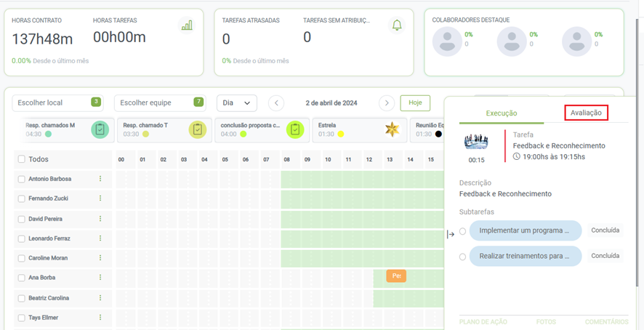Screen dimensions: 644x330
Task: Click the gold star icon on Estrela card
Action: pyautogui.click(x=392, y=129)
